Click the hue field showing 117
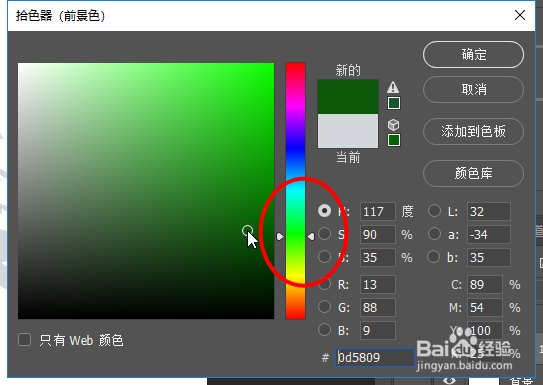 [377, 211]
